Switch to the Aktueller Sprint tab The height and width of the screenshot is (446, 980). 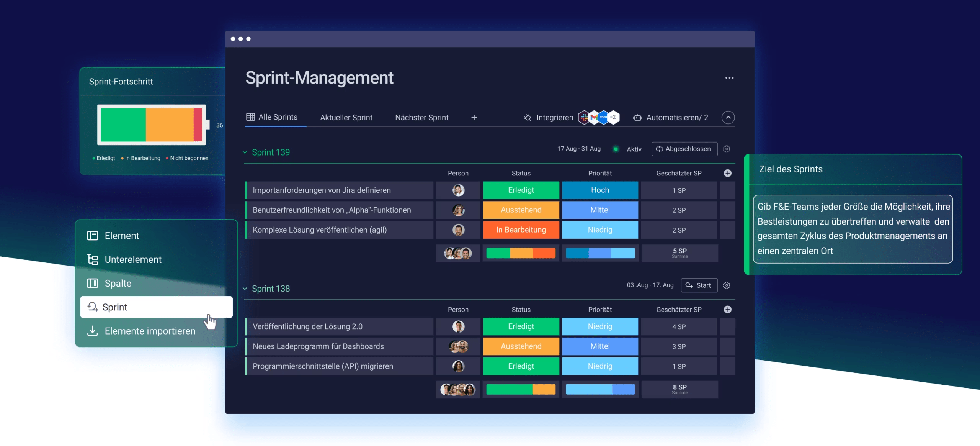346,118
